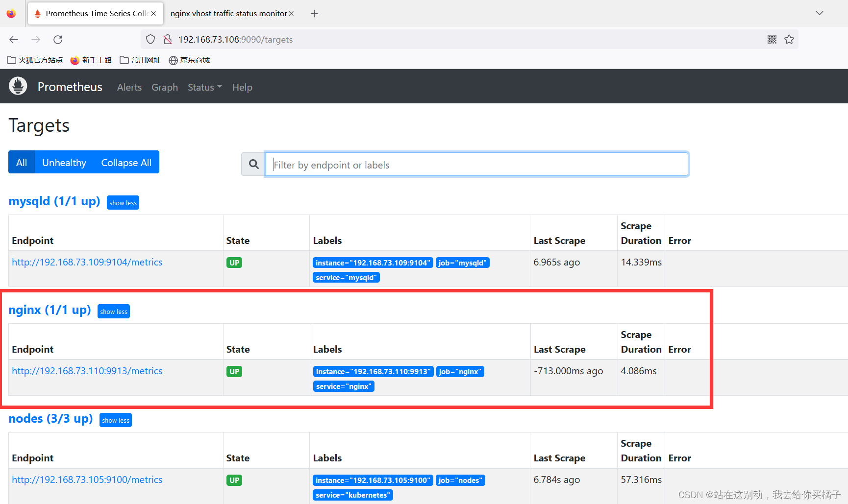Screen dimensions: 848x504
Task: Click the Targets page heading
Action: click(39, 126)
